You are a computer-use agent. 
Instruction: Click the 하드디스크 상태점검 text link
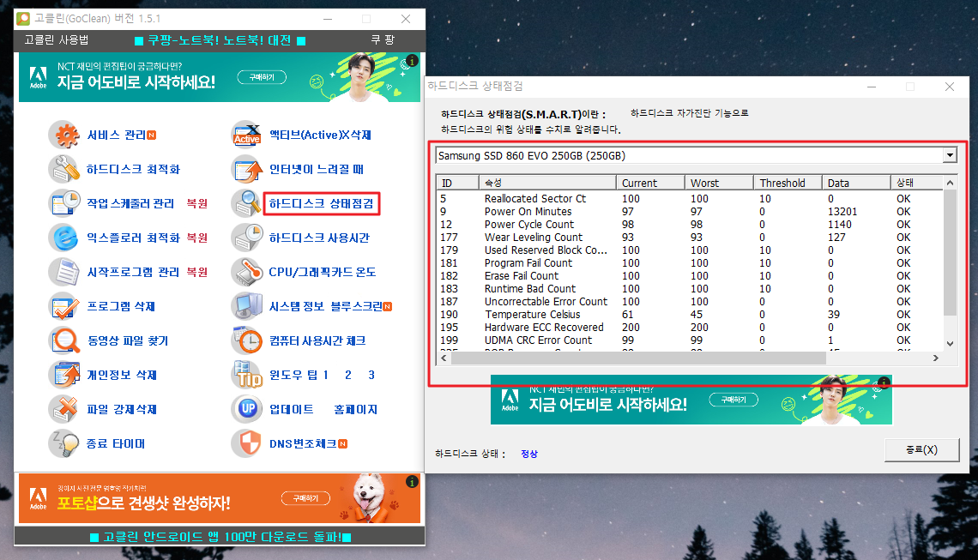pos(321,203)
